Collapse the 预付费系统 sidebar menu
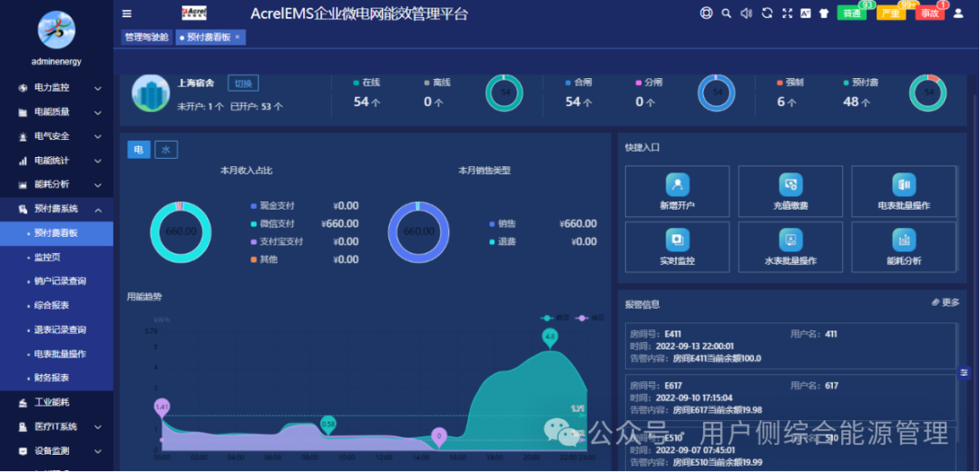Screen dimensions: 980x472 pyautogui.click(x=56, y=209)
